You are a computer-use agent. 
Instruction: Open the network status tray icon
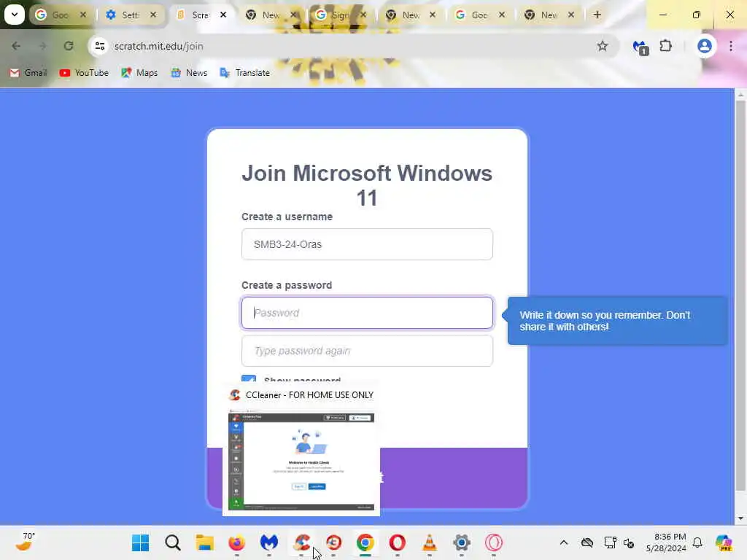[610, 542]
